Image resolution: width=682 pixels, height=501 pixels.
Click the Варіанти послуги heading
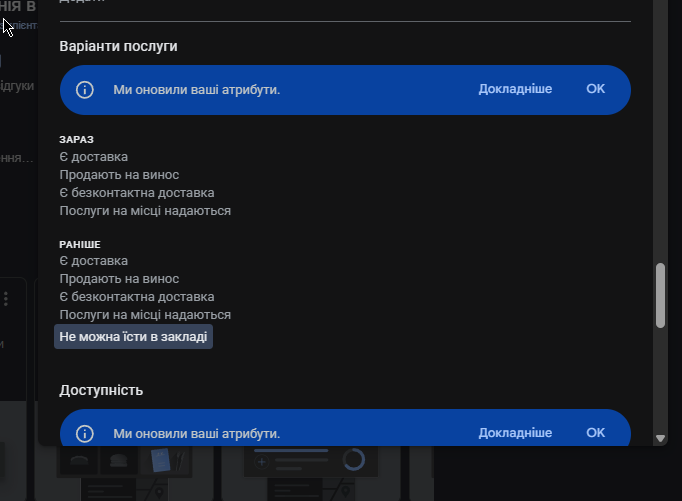118,47
